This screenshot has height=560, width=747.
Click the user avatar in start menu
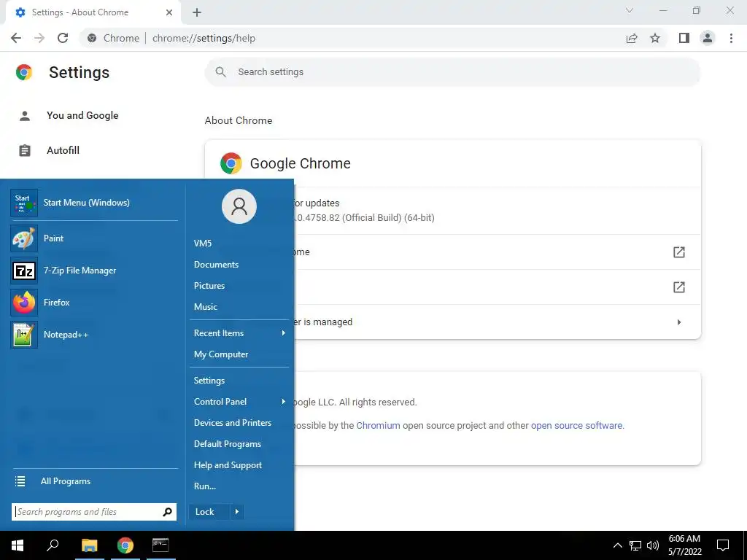click(239, 206)
